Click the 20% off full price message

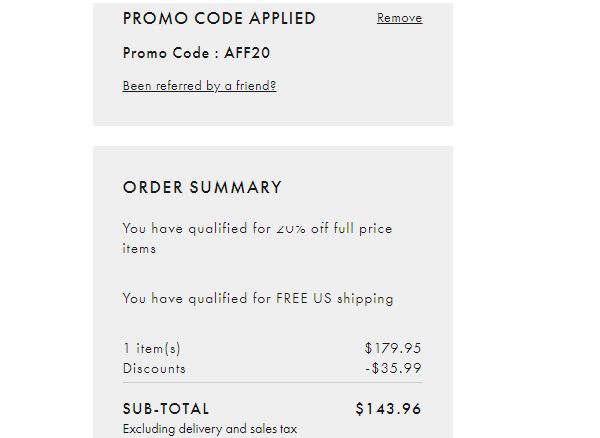257,238
